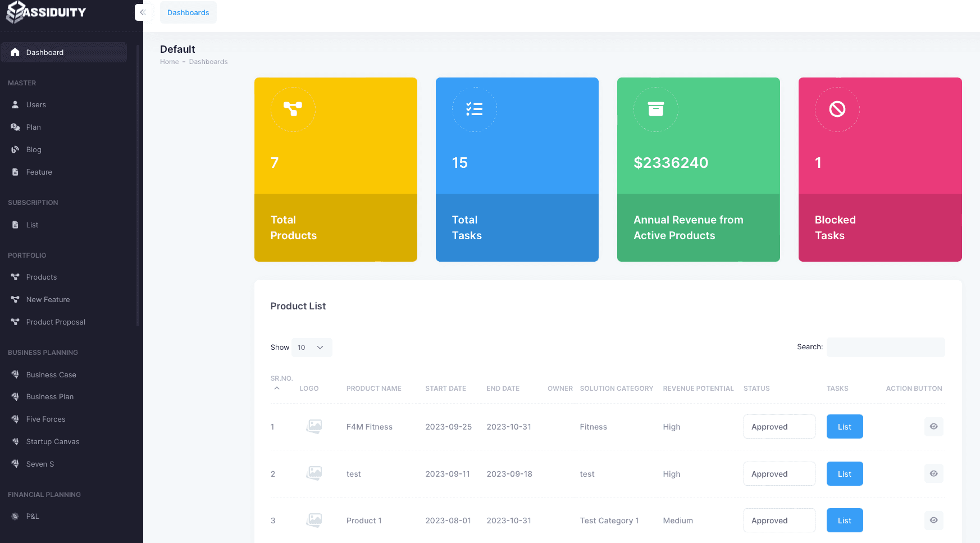The width and height of the screenshot is (980, 543).
Task: Open the Business Case sidebar item
Action: tap(51, 375)
